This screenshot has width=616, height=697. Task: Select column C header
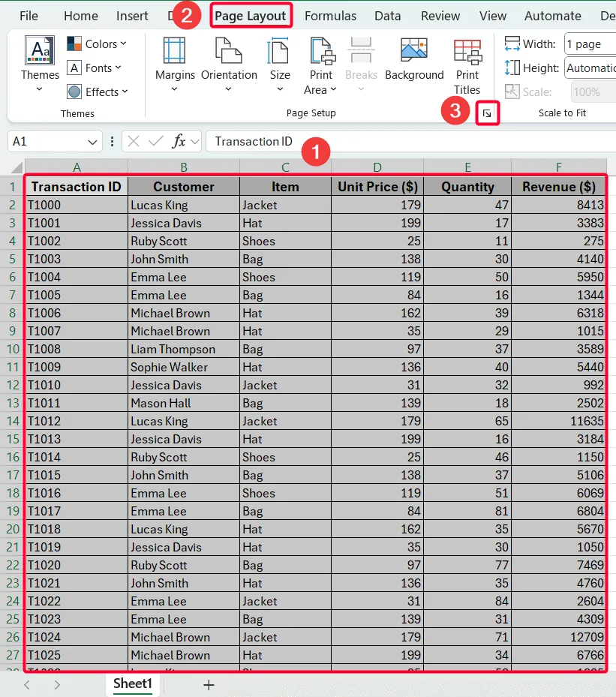pyautogui.click(x=285, y=167)
